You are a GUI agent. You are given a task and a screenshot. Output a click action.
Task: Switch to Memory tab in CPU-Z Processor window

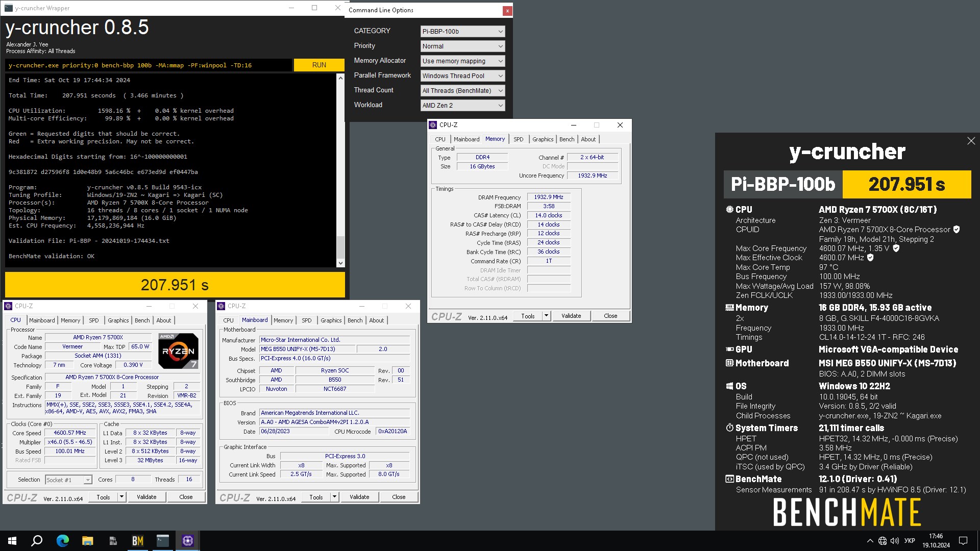[x=70, y=320]
